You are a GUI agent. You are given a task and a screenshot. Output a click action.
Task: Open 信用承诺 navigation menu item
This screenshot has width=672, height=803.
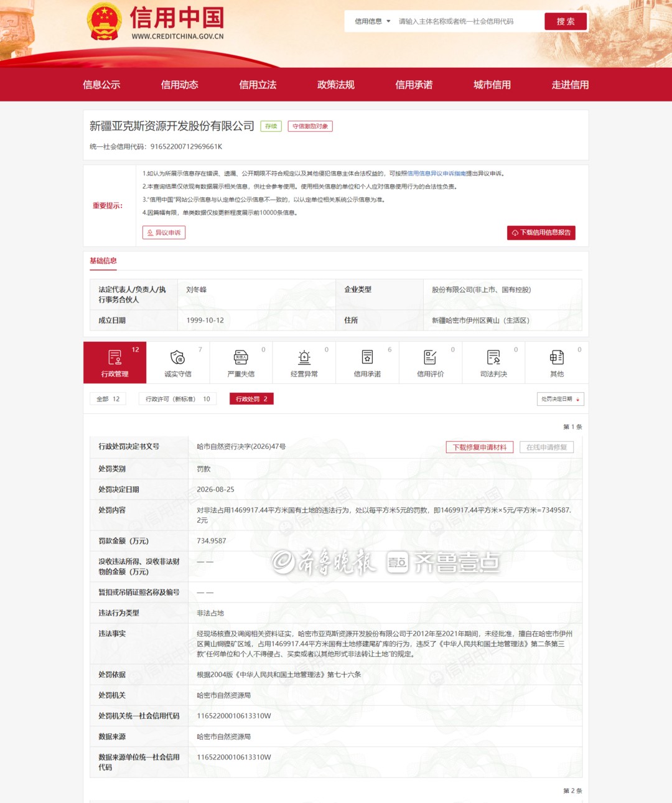pos(414,85)
